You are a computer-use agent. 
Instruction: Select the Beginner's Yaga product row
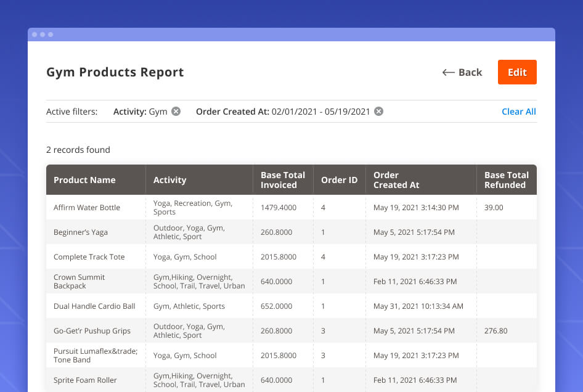(x=81, y=232)
